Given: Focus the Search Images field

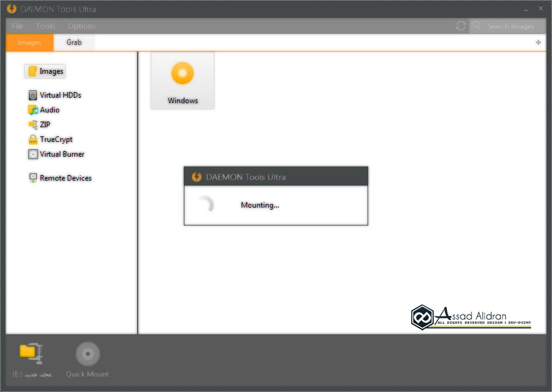Looking at the screenshot, I should coord(507,26).
